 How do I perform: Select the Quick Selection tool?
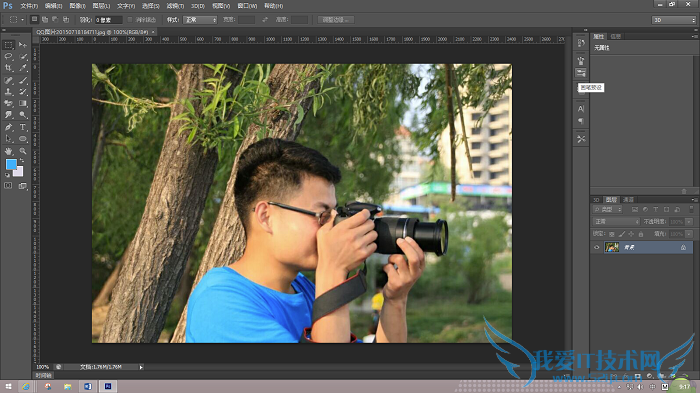coord(23,57)
